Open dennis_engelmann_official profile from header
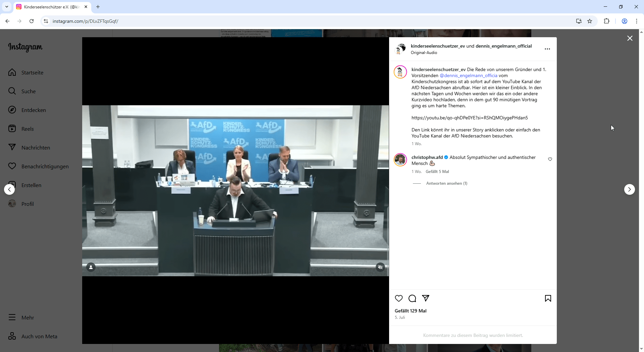The width and height of the screenshot is (644, 352). coord(503,46)
